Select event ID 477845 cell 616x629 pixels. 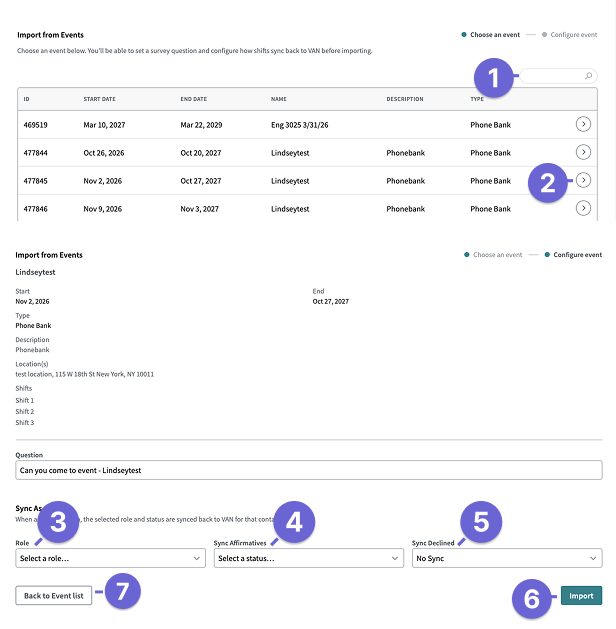pos(35,181)
